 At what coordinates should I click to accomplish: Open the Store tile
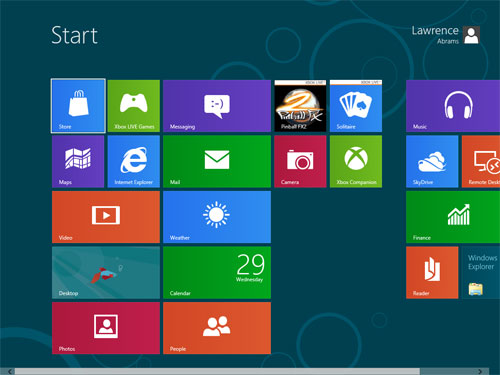78,106
